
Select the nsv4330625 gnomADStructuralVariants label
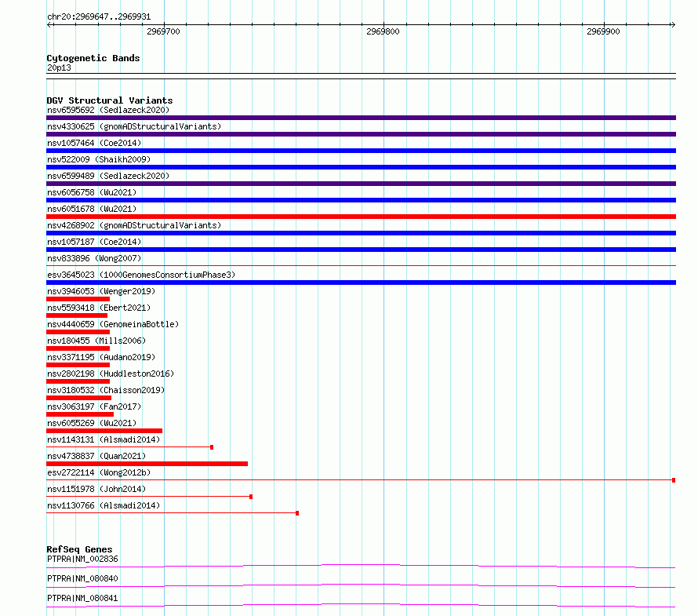pos(134,126)
